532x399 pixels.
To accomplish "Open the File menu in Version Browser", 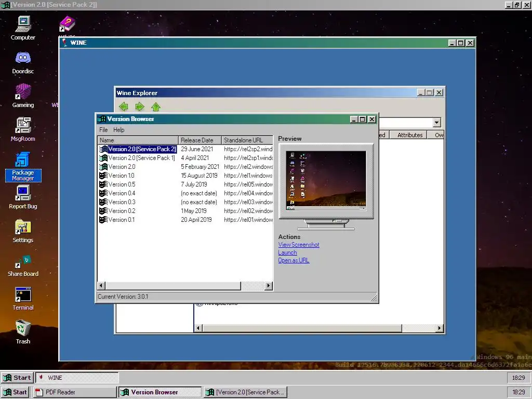I will [103, 129].
